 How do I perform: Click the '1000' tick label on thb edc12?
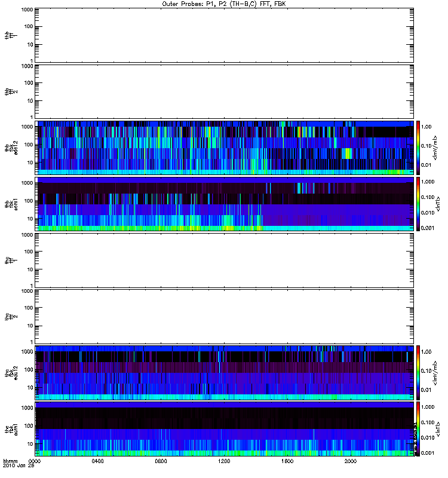27,127
